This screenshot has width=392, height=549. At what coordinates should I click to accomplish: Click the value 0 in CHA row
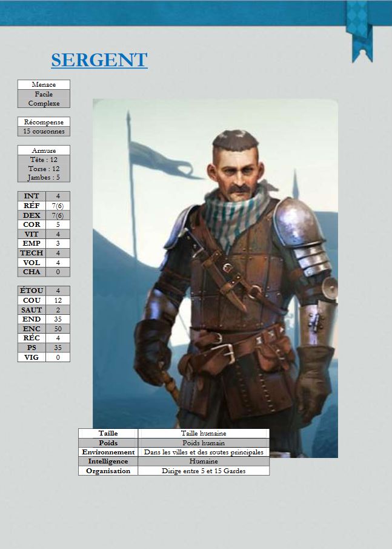[58, 272]
